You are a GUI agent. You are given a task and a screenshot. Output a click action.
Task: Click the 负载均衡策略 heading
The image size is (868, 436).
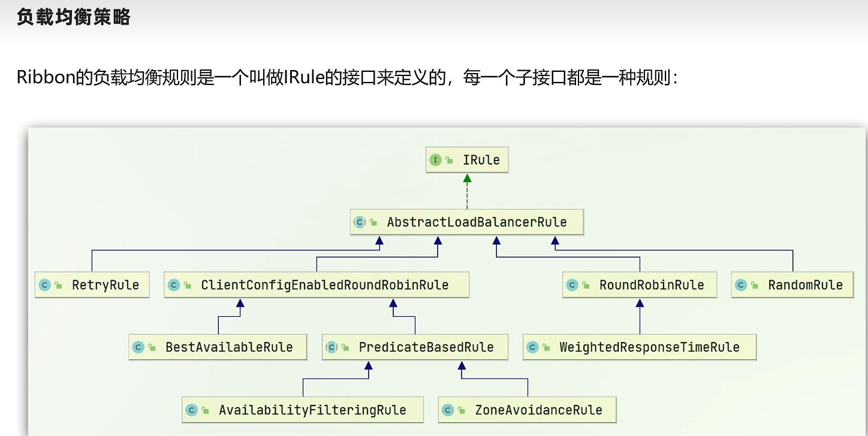pyautogui.click(x=74, y=17)
